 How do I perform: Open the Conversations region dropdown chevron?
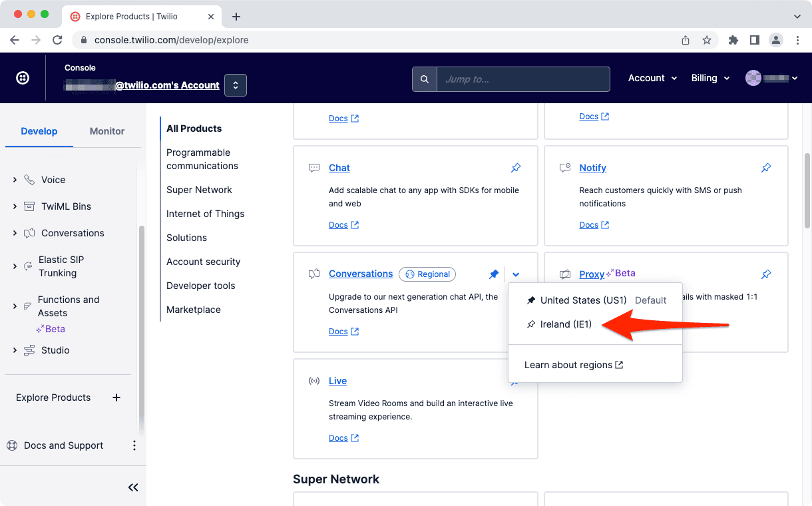click(516, 274)
